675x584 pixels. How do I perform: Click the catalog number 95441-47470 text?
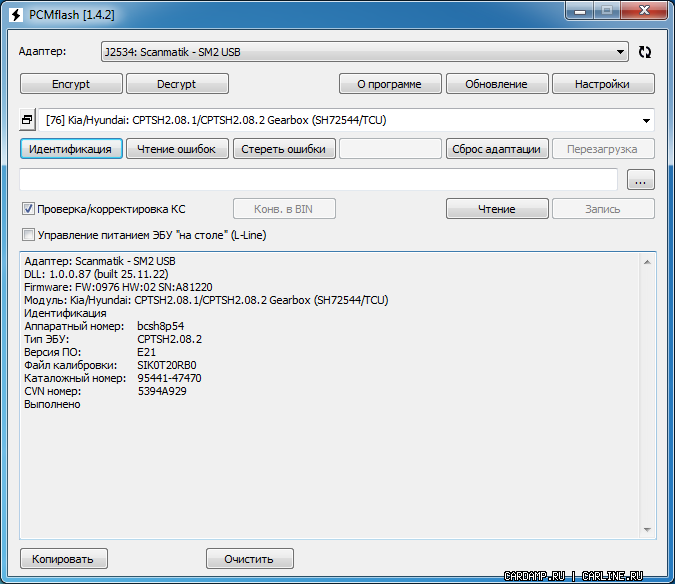[x=169, y=378]
